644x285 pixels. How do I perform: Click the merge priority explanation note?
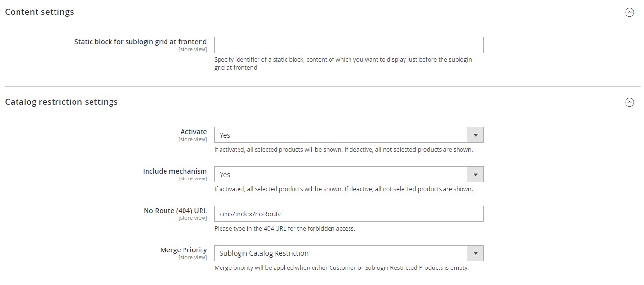[x=341, y=267]
